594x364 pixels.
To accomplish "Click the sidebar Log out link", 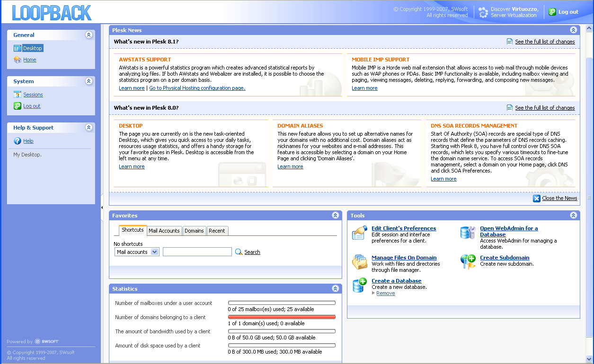I will tap(32, 106).
